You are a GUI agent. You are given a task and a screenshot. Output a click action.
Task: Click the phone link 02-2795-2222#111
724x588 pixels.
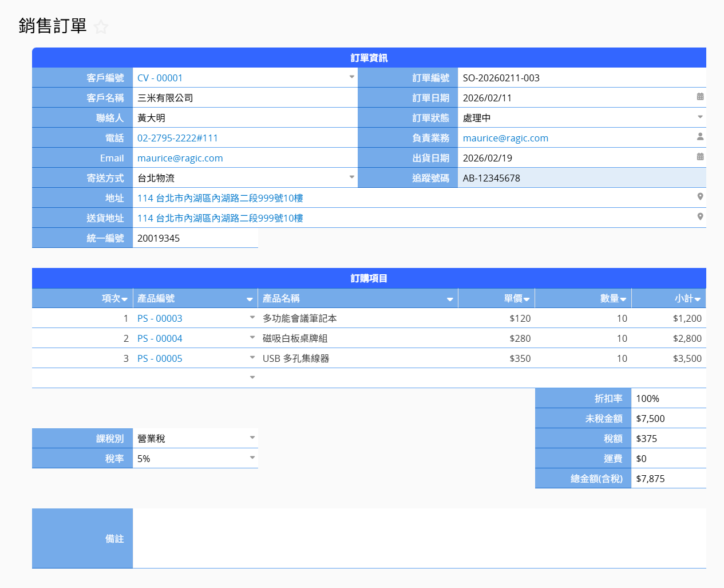[x=177, y=138]
